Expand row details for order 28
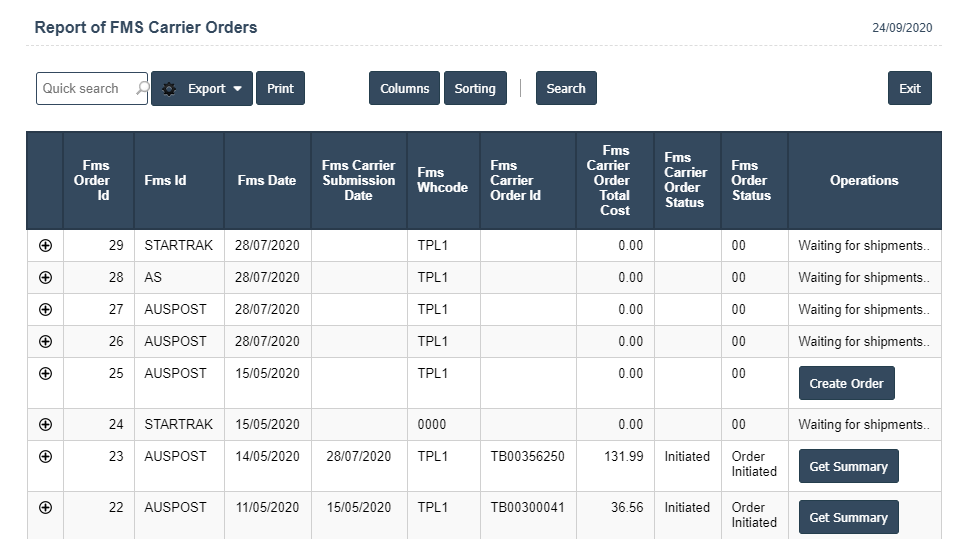This screenshot has height=539, width=971. tap(45, 278)
